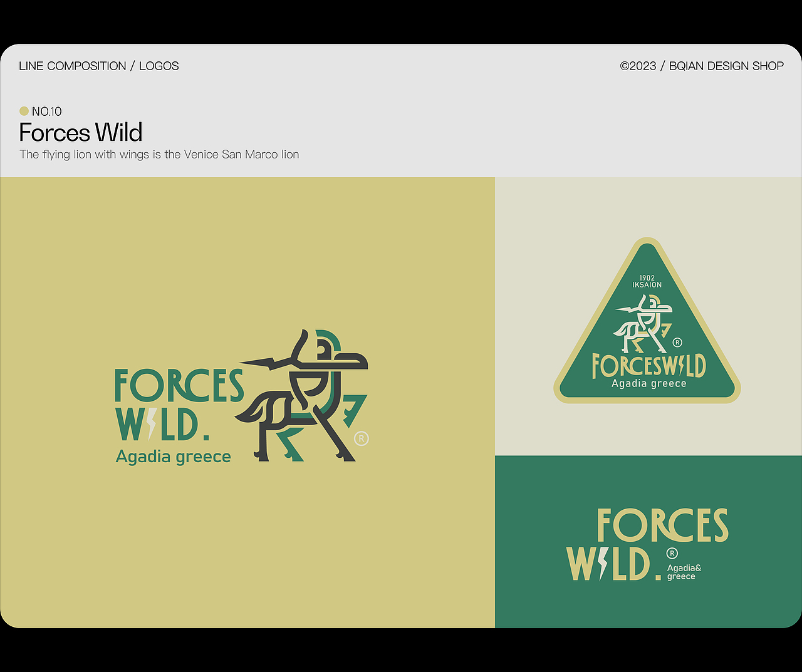Click the centaur archer logo on yellow panel
Viewport: 802px width, 672px height.
(302, 396)
